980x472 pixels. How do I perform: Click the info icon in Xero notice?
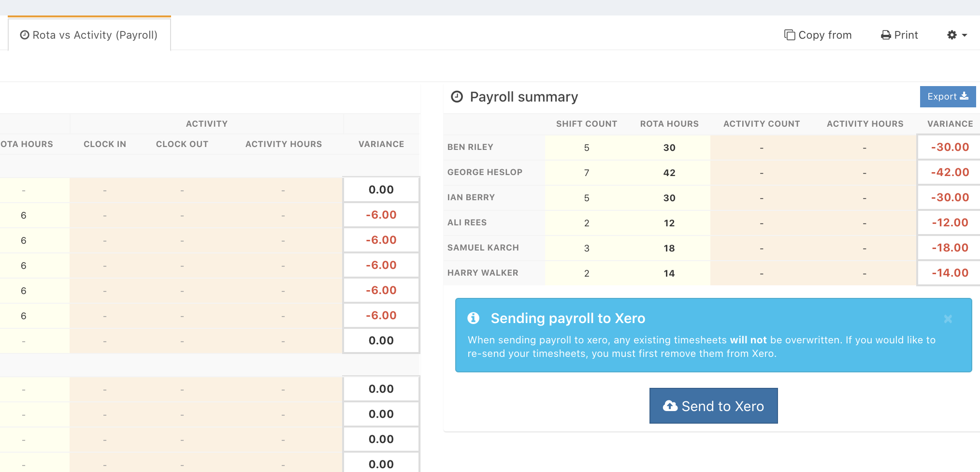pyautogui.click(x=473, y=318)
